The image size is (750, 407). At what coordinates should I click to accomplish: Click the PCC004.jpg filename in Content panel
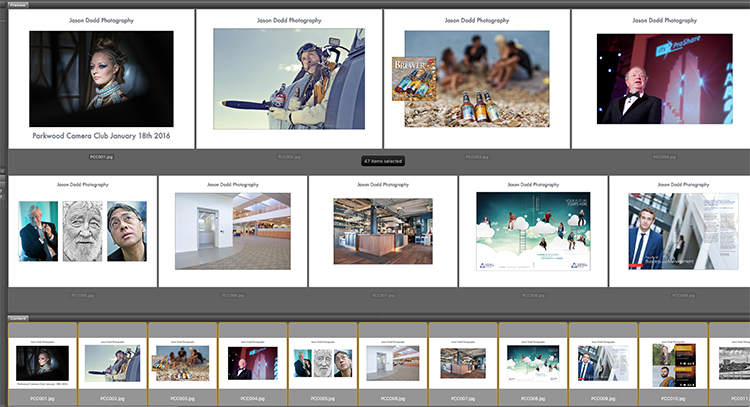pos(253,398)
